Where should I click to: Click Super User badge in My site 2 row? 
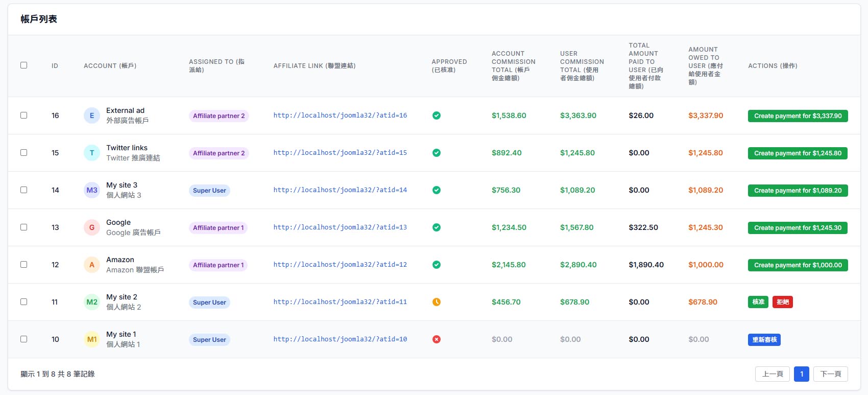coord(209,303)
